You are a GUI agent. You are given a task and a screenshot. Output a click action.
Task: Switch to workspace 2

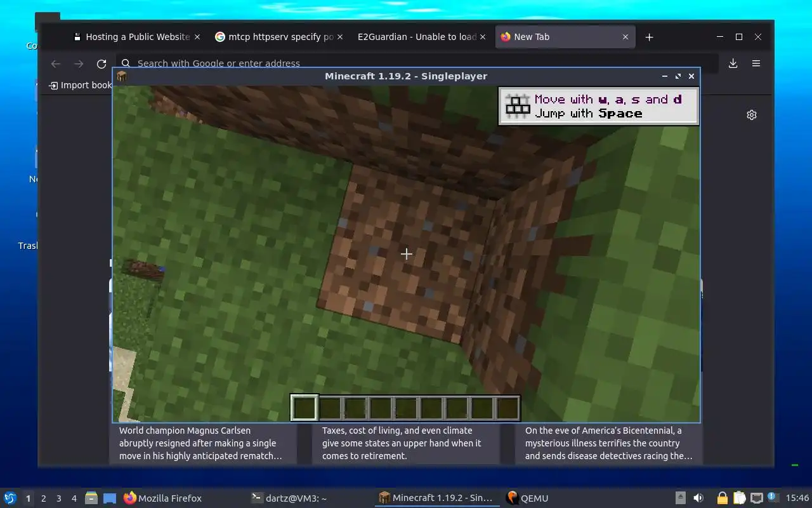point(43,498)
